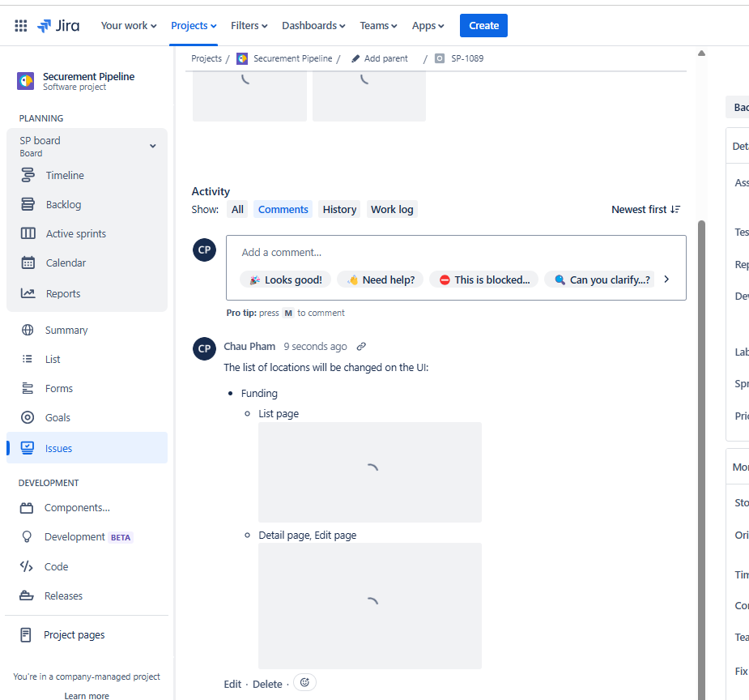The height and width of the screenshot is (700, 749).
Task: Click the scroll up arrow of issue view
Action: (701, 53)
